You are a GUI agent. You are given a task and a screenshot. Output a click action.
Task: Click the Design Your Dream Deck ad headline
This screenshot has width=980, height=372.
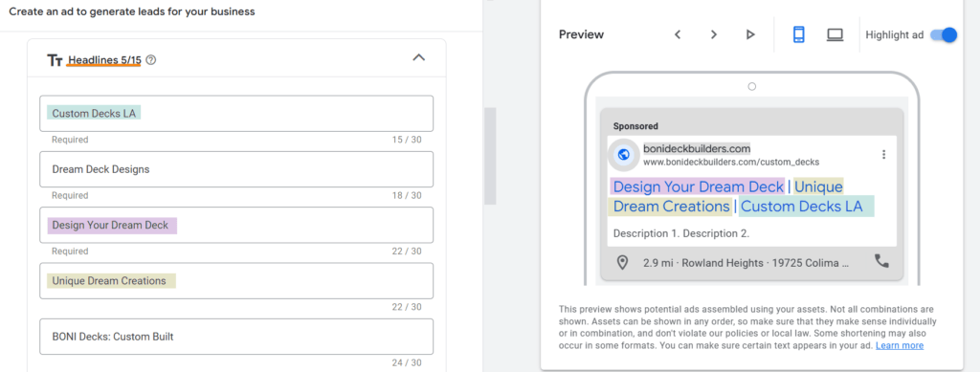(x=698, y=186)
